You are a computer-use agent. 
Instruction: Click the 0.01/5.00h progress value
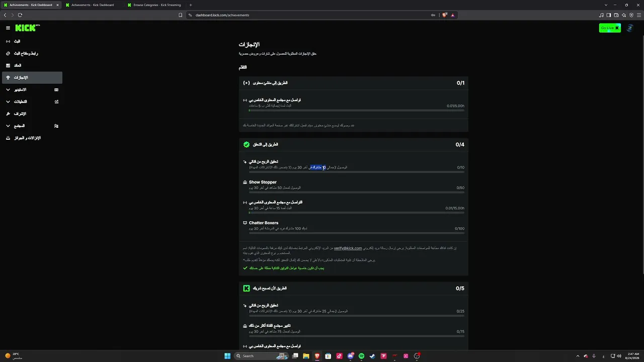pos(455,106)
